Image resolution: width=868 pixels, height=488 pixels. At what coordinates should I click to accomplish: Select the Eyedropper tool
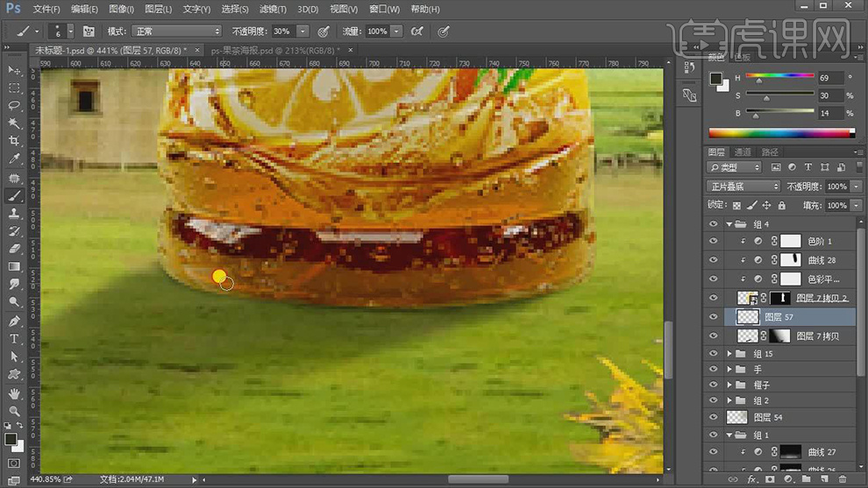14,159
